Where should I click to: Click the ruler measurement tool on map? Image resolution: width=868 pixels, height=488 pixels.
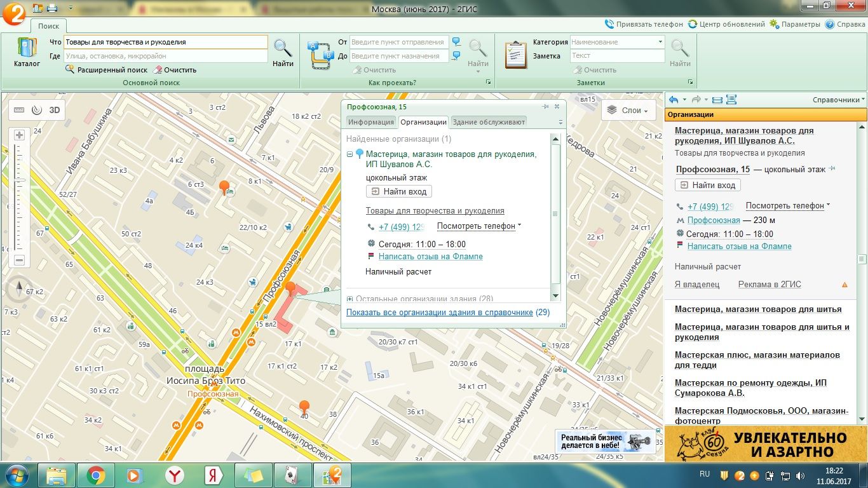click(19, 110)
